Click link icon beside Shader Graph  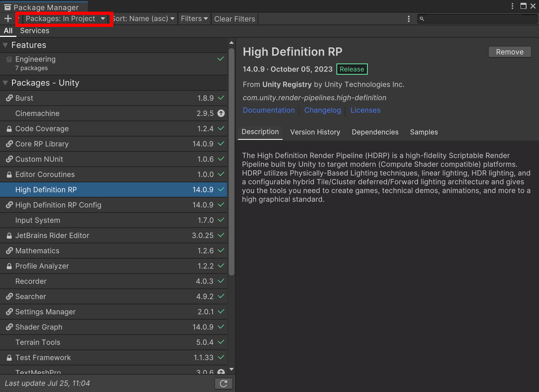click(9, 327)
